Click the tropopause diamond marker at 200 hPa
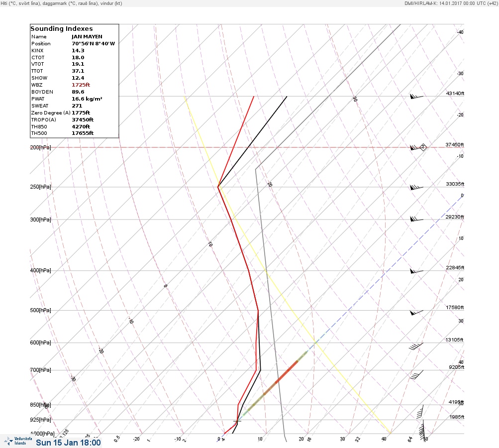This screenshot has width=499, height=448. point(423,147)
